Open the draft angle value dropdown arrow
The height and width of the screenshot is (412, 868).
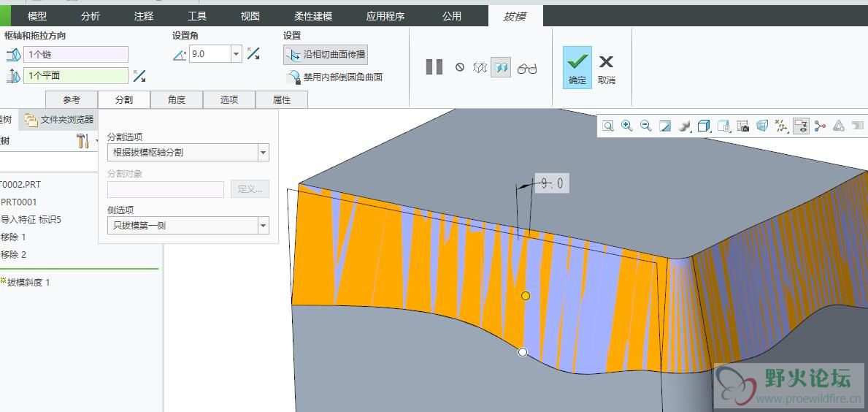237,54
